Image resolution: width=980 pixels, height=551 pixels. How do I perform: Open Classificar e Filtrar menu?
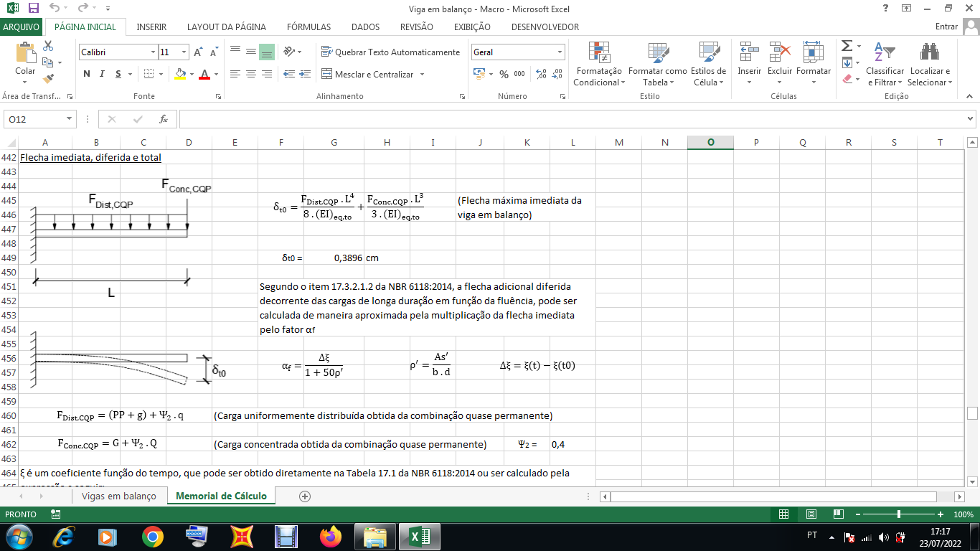click(885, 64)
